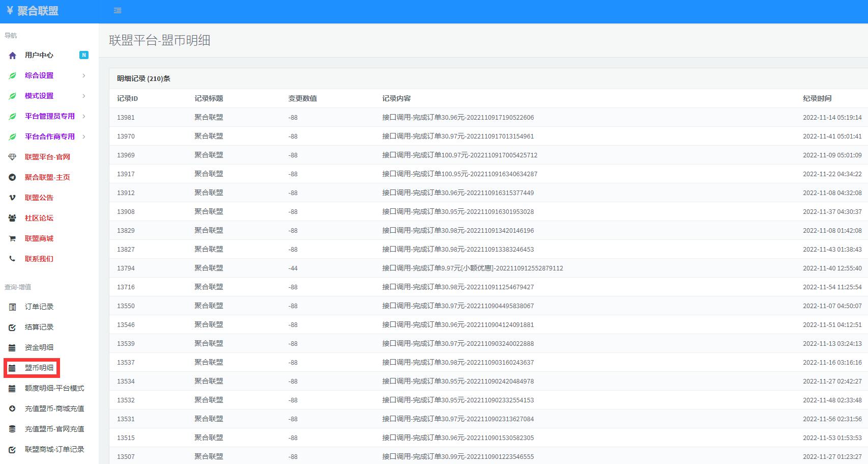Click record ID 13794

tap(126, 268)
